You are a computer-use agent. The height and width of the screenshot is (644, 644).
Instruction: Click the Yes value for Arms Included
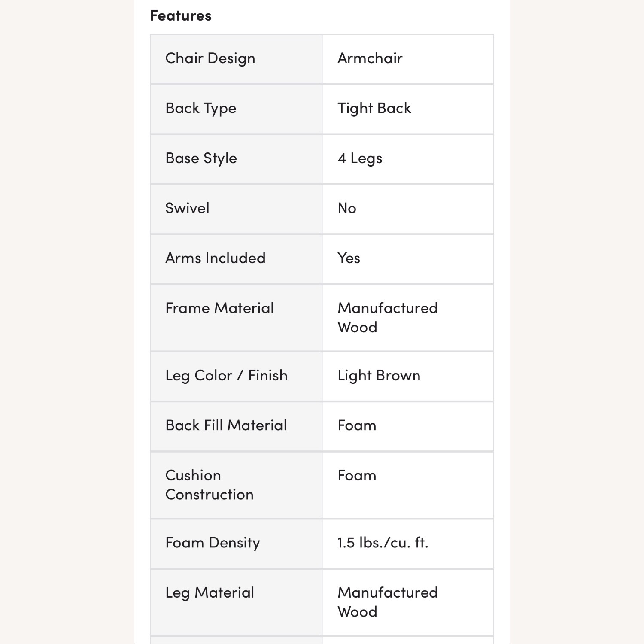click(x=349, y=258)
